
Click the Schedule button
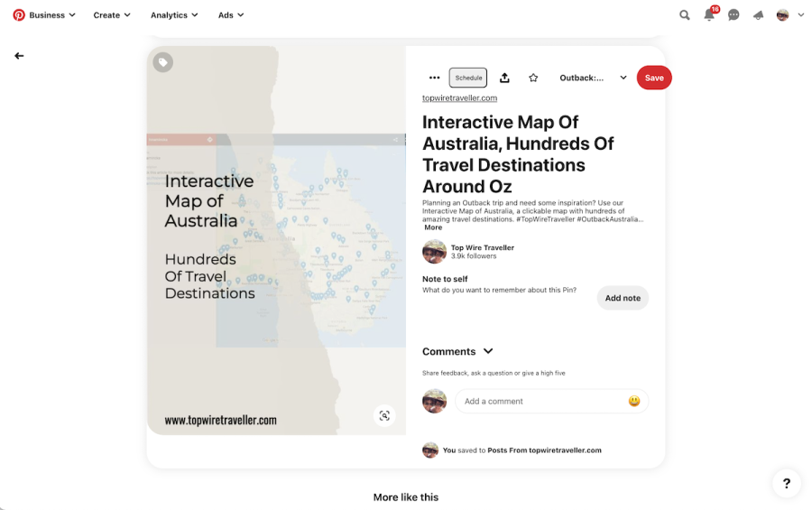click(468, 78)
